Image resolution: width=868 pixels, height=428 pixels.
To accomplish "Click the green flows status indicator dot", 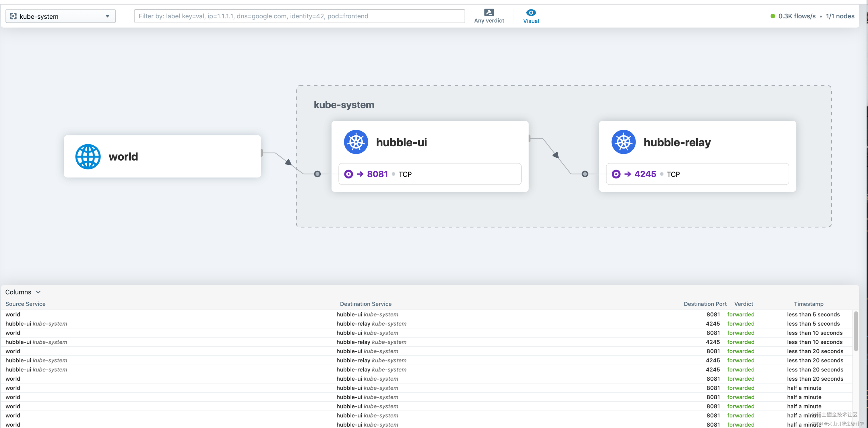I will 773,16.
